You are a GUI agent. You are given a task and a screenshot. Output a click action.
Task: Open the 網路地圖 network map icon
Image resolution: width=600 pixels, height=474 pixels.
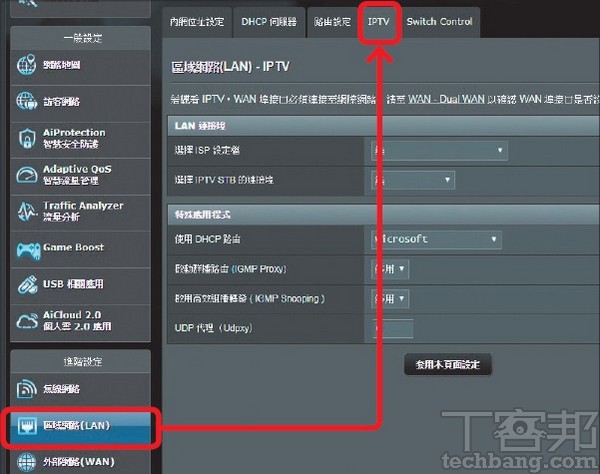[x=26, y=66]
